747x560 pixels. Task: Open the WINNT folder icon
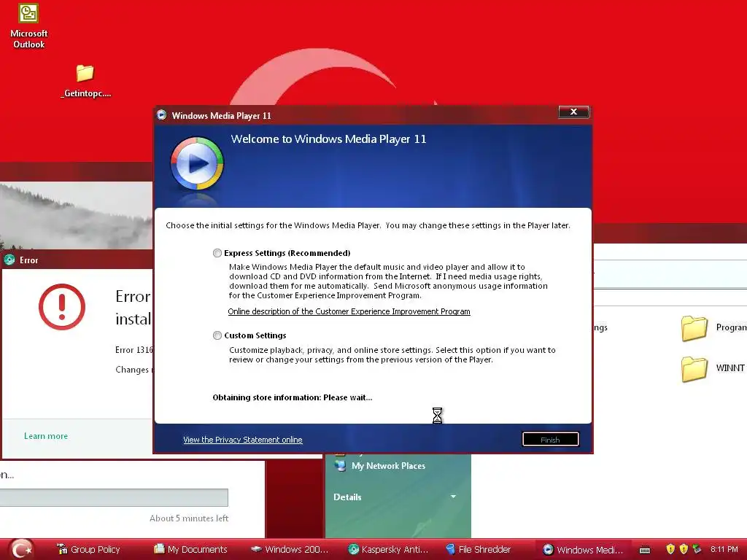(694, 369)
